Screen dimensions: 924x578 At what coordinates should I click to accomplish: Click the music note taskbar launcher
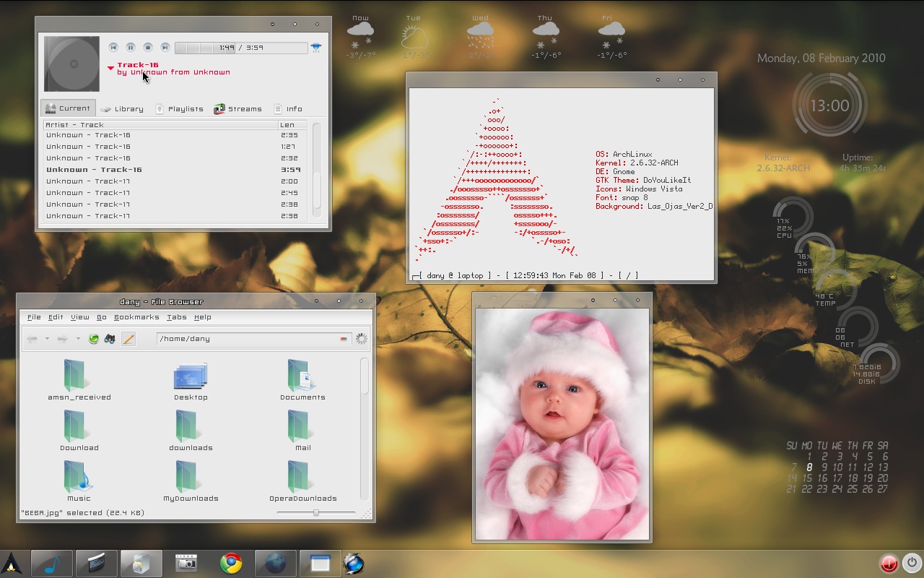pos(52,564)
